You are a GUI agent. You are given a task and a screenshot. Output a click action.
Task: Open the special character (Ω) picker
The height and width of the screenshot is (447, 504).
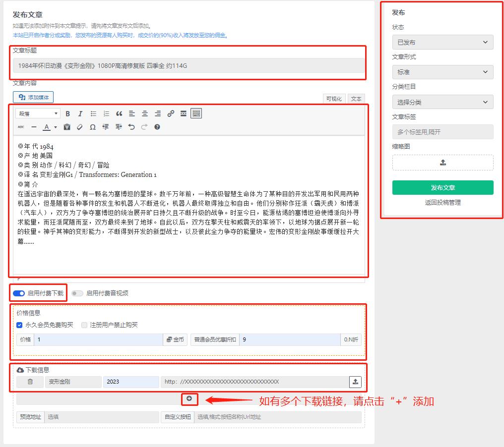(93, 127)
